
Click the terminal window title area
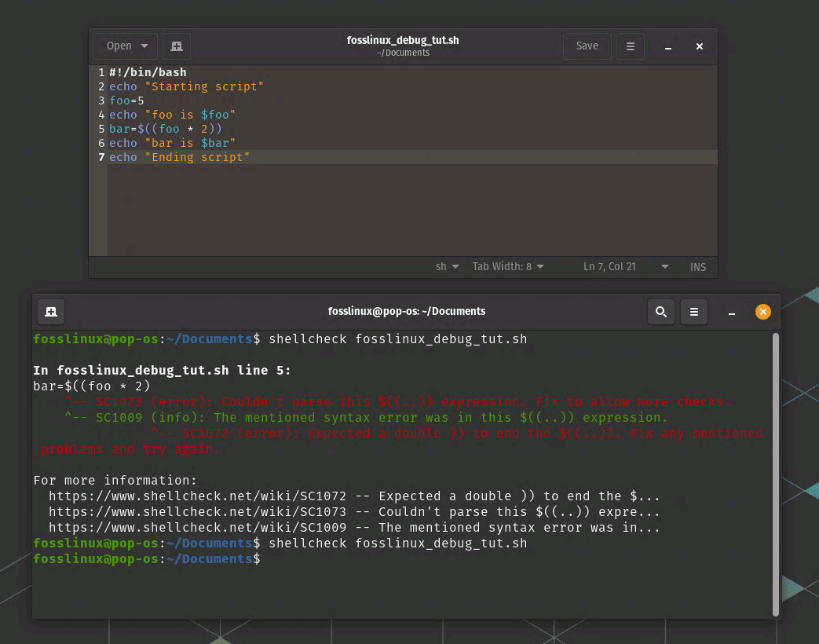point(407,311)
